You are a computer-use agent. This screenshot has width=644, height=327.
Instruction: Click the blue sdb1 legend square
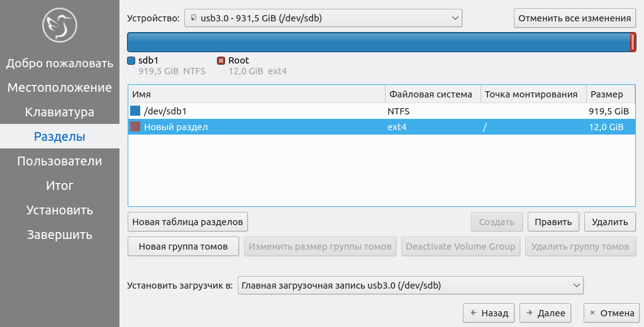pyautogui.click(x=131, y=61)
